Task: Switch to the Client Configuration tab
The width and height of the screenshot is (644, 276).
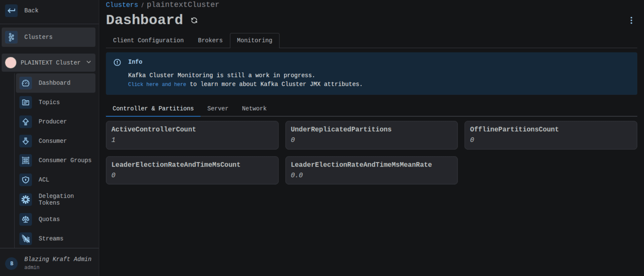Action: tap(148, 40)
